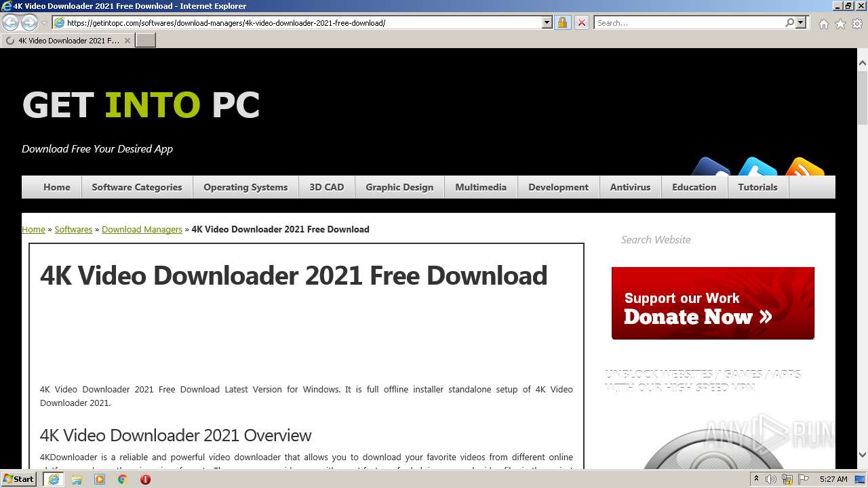Click the 4K Video Downloader 2021 Overview heading
868x488 pixels.
[x=176, y=435]
